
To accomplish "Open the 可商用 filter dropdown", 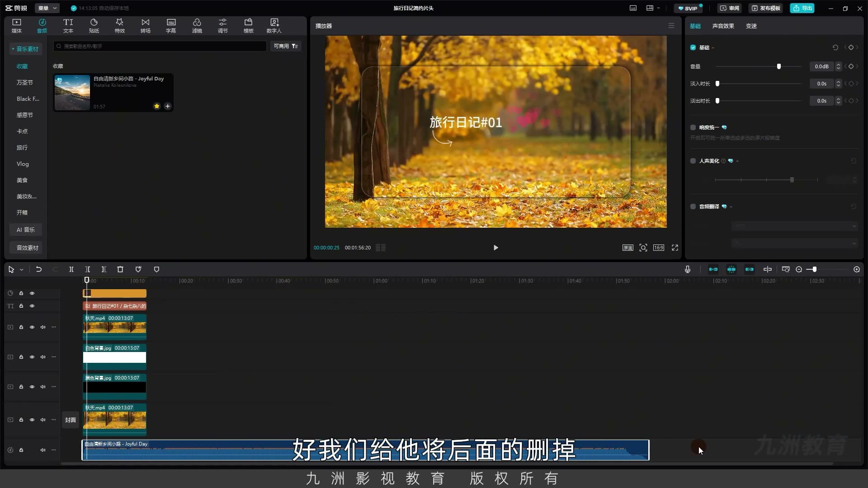I will (286, 46).
